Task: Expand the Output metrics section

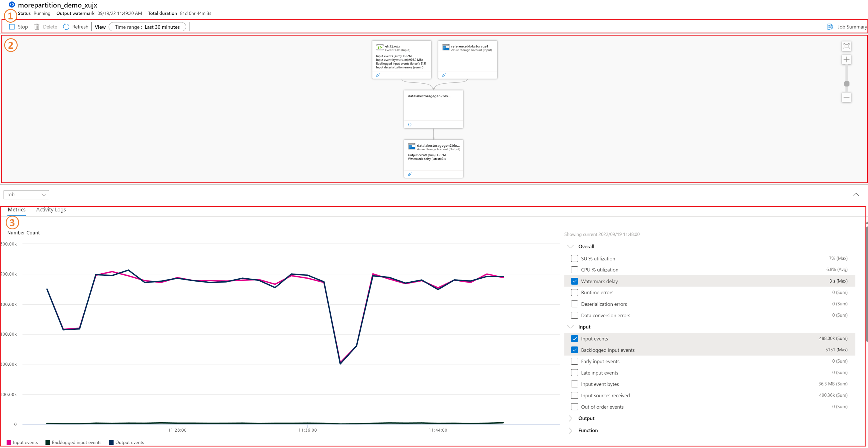Action: click(570, 418)
